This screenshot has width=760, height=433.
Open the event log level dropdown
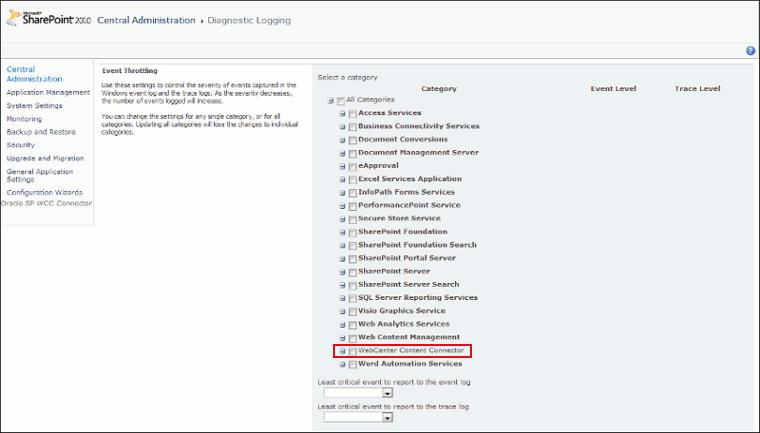pyautogui.click(x=358, y=393)
